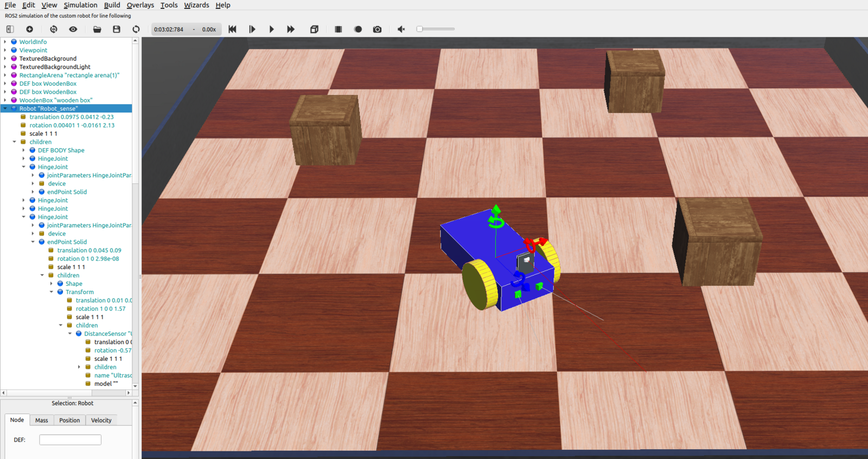868x459 pixels.
Task: Start movie recording with the film strip icon
Action: click(339, 29)
